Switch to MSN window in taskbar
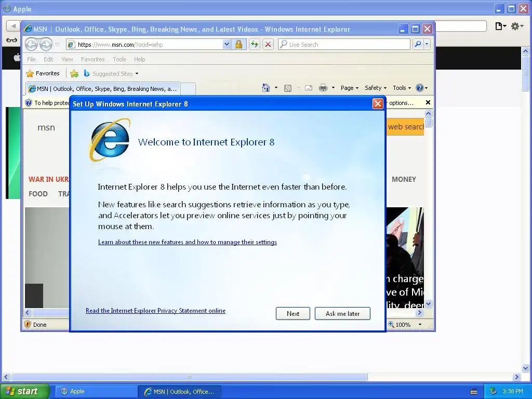This screenshot has width=532, height=399. point(180,392)
